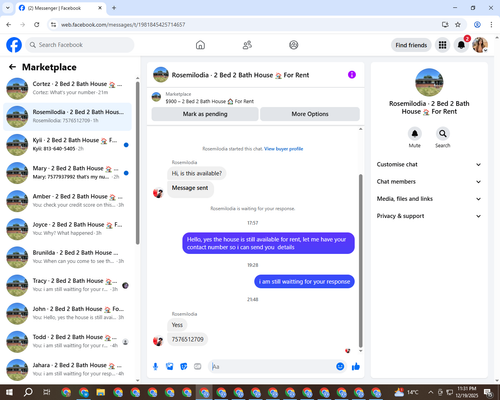Show hidden system tray icons
The width and height of the screenshot is (500, 400).
point(430,392)
